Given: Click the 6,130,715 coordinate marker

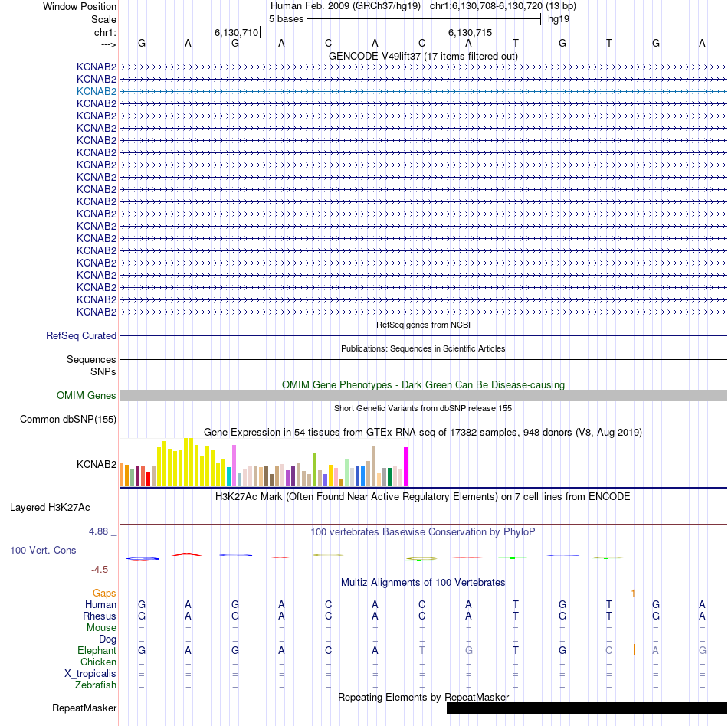Looking at the screenshot, I should click(x=470, y=32).
